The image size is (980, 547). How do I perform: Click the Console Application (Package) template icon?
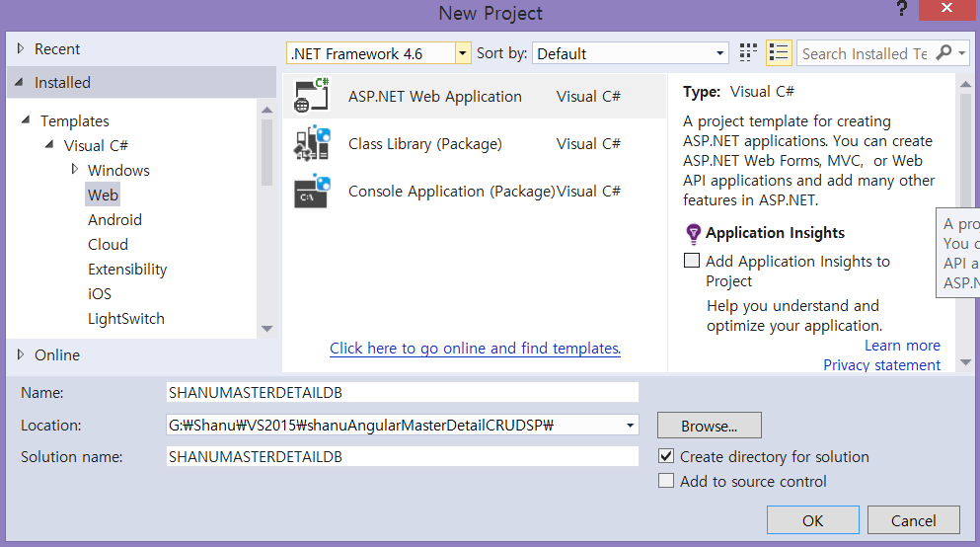(x=311, y=191)
